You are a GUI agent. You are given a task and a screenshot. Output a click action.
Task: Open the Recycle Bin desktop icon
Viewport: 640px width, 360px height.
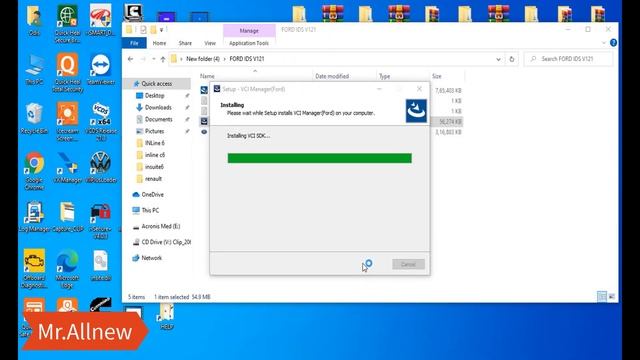34,118
